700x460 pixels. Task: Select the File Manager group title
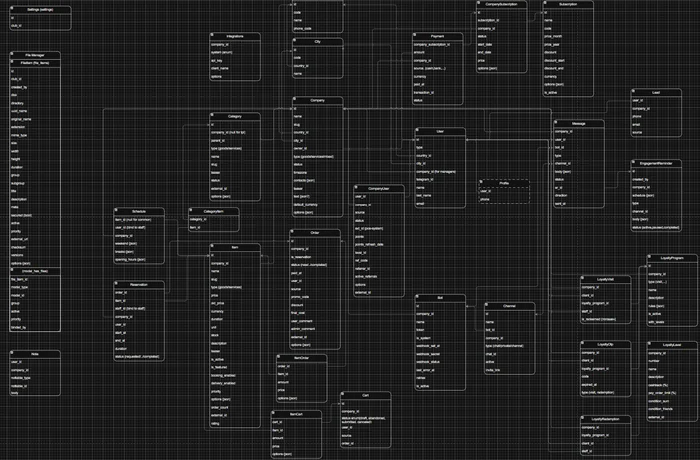pos(35,53)
